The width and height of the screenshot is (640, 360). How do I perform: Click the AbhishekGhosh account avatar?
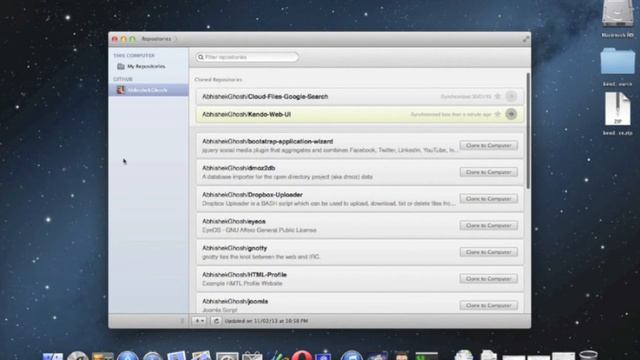pos(121,90)
